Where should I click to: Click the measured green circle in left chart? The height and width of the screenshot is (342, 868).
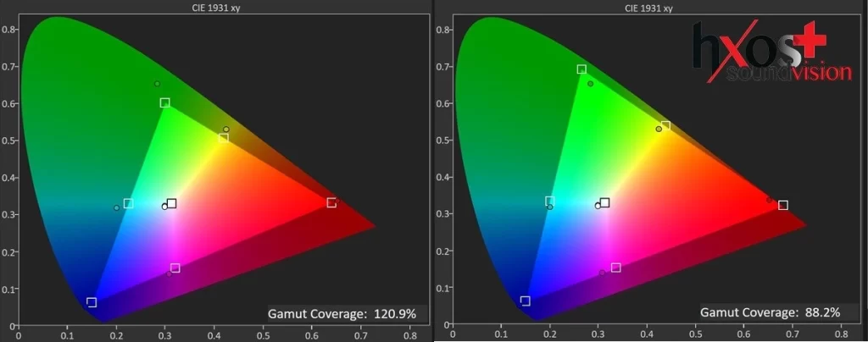pos(157,84)
